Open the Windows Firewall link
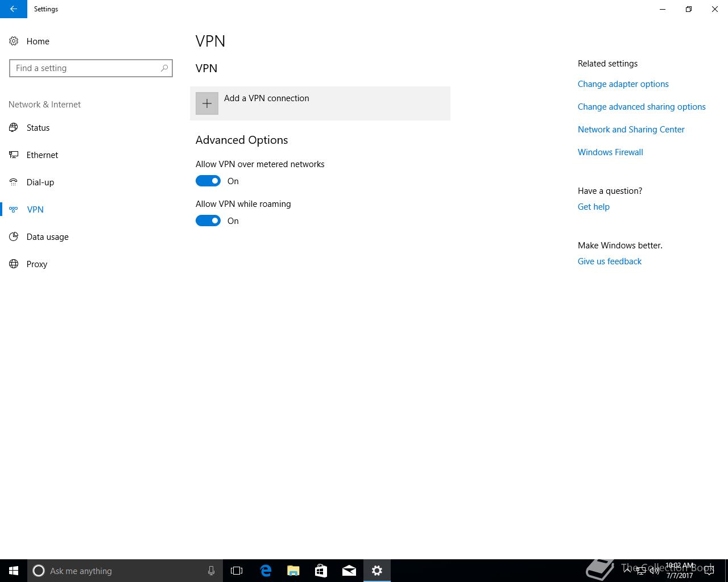This screenshot has height=582, width=728. pos(610,152)
